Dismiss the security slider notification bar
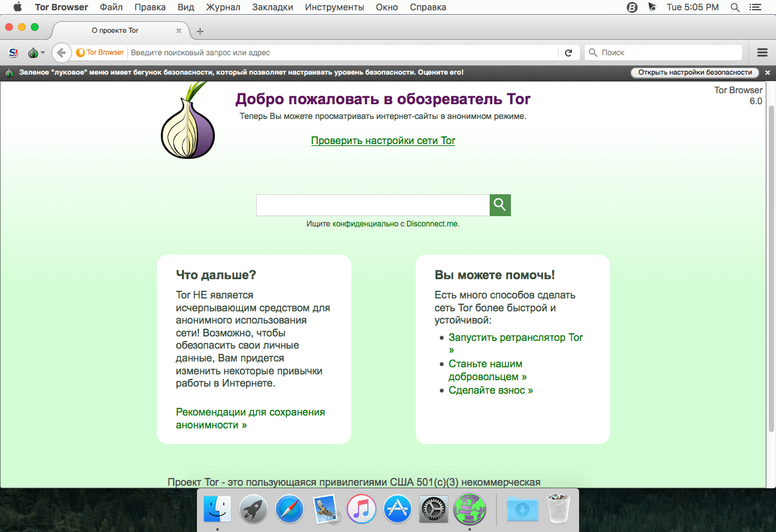Viewport: 776px width, 532px height. tap(768, 73)
